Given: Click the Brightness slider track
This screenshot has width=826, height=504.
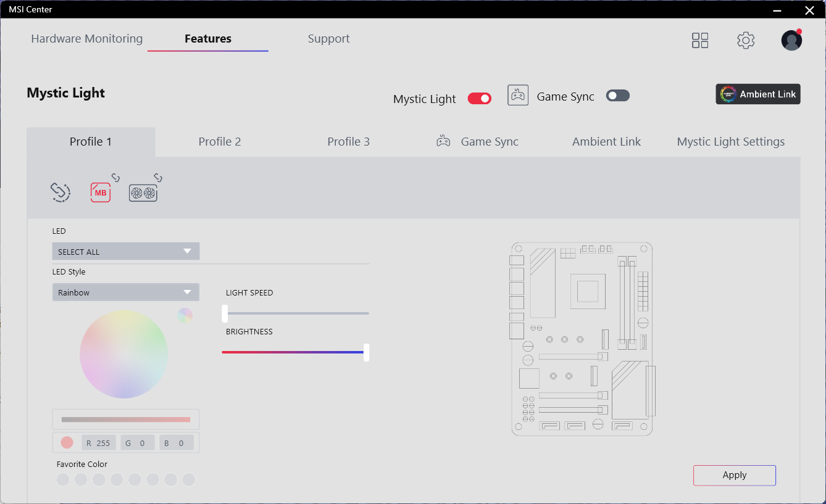Looking at the screenshot, I should click(x=296, y=352).
